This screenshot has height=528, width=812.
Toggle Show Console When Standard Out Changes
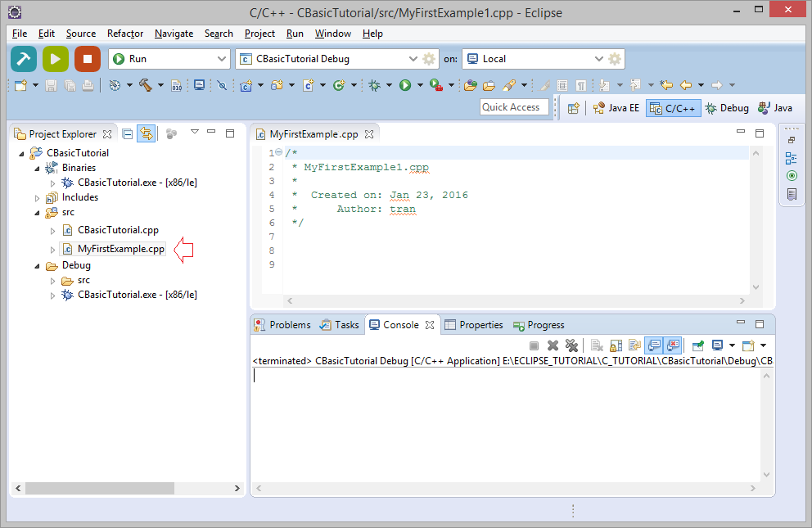pyautogui.click(x=654, y=345)
